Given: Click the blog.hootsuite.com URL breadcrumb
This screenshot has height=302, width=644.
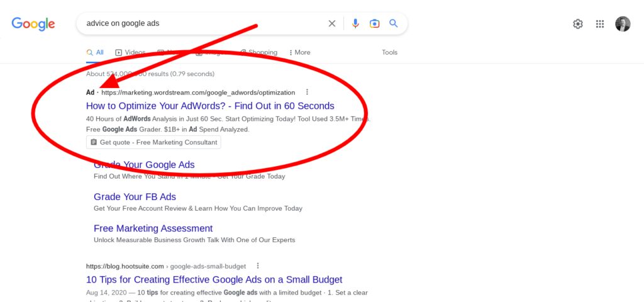Looking at the screenshot, I should (166, 266).
